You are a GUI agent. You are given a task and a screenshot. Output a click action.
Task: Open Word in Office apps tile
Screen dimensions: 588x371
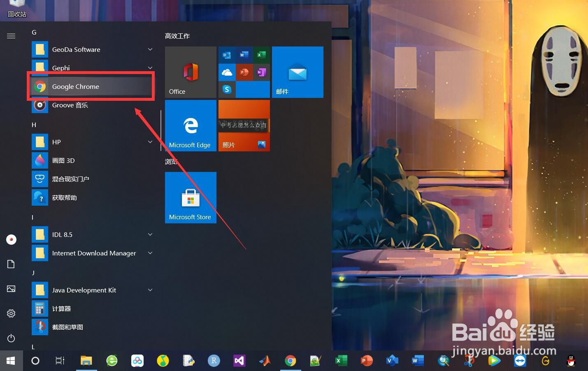pos(244,55)
